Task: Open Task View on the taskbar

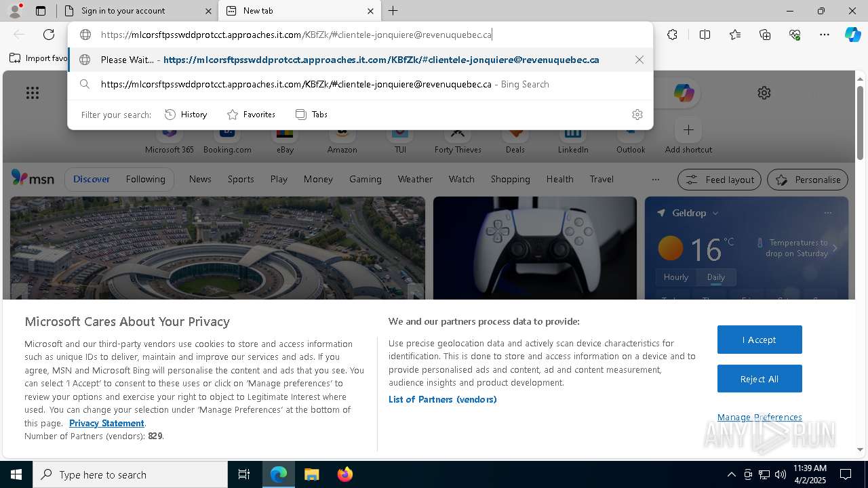Action: point(244,474)
